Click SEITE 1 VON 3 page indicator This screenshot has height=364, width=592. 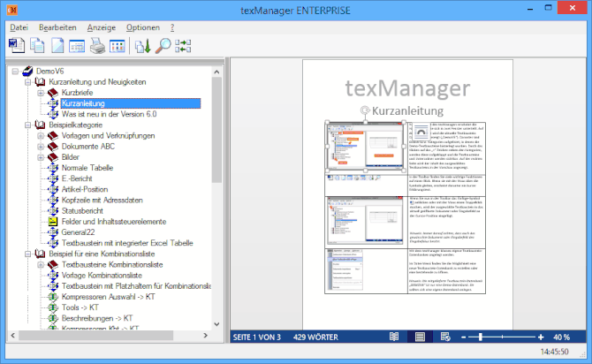(x=257, y=337)
